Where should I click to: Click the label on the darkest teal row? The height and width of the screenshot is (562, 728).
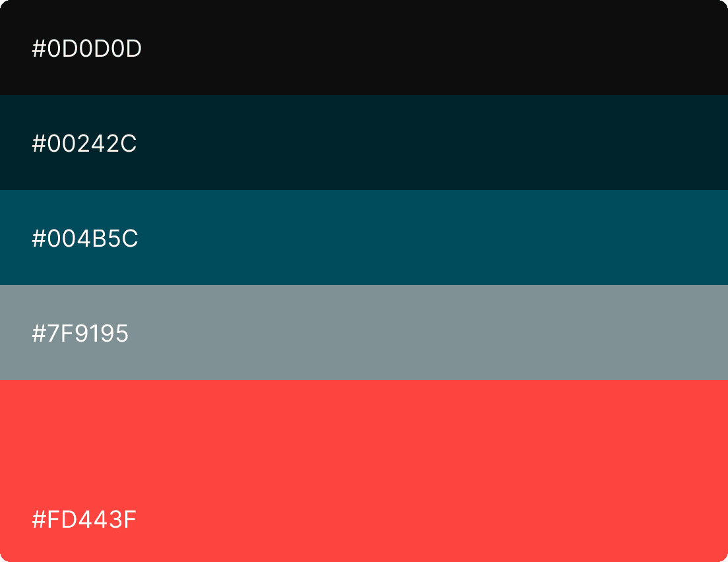point(84,144)
